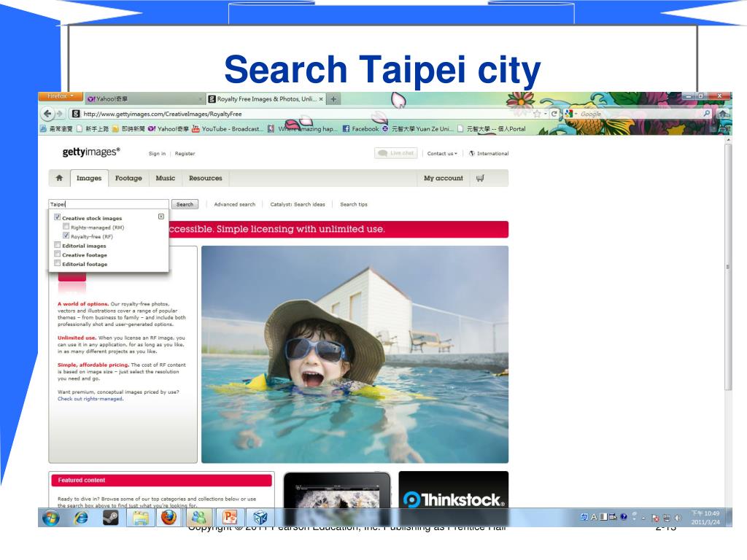
Task: Open the YouTube - Broadcast bookmark
Action: (x=227, y=128)
